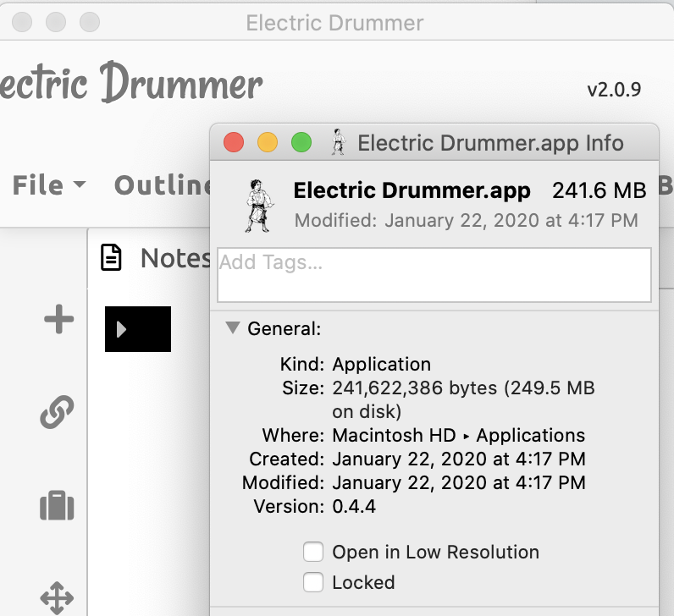Click Modified date value in General section

tap(459, 483)
